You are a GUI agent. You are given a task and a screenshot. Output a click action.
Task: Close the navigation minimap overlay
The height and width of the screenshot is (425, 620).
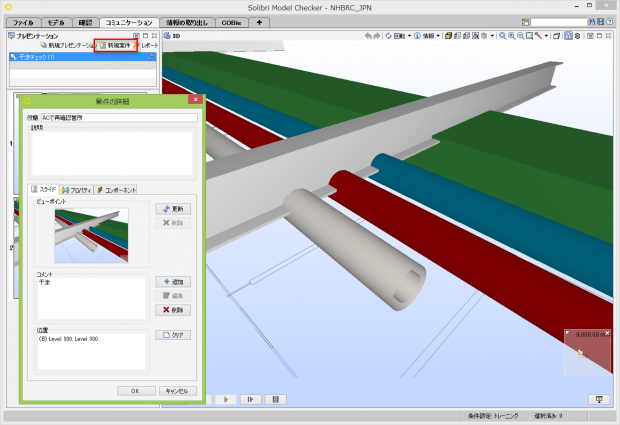[608, 334]
